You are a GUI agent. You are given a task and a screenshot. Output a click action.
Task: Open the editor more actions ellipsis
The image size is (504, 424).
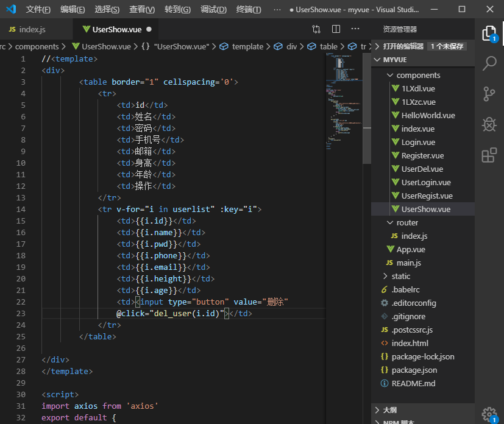coord(355,29)
